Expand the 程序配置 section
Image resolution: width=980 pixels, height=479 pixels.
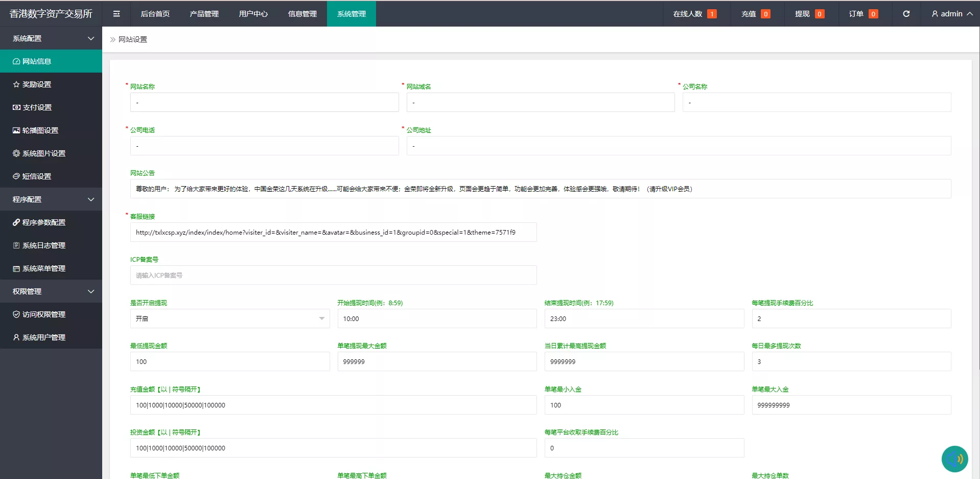click(x=51, y=199)
